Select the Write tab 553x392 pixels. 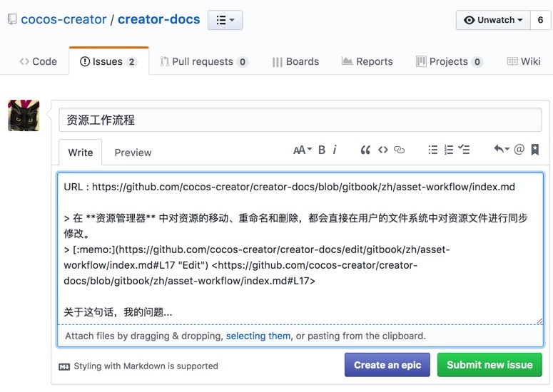81,152
